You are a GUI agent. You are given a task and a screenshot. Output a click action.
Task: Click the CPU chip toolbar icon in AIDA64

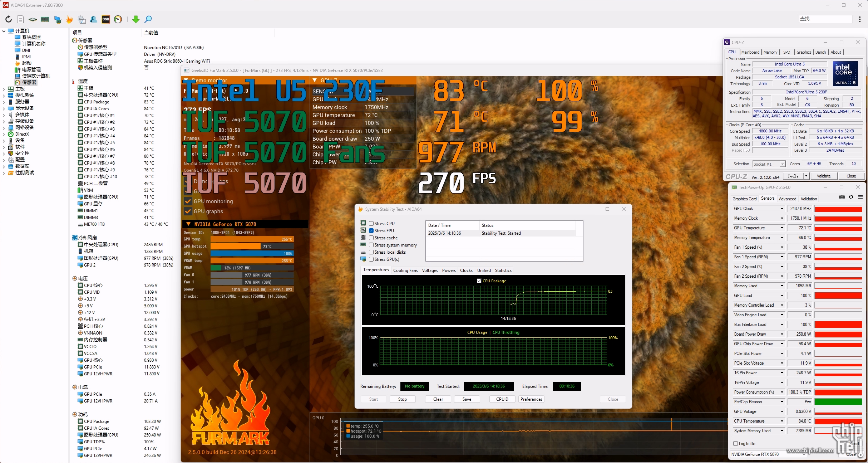pyautogui.click(x=33, y=19)
